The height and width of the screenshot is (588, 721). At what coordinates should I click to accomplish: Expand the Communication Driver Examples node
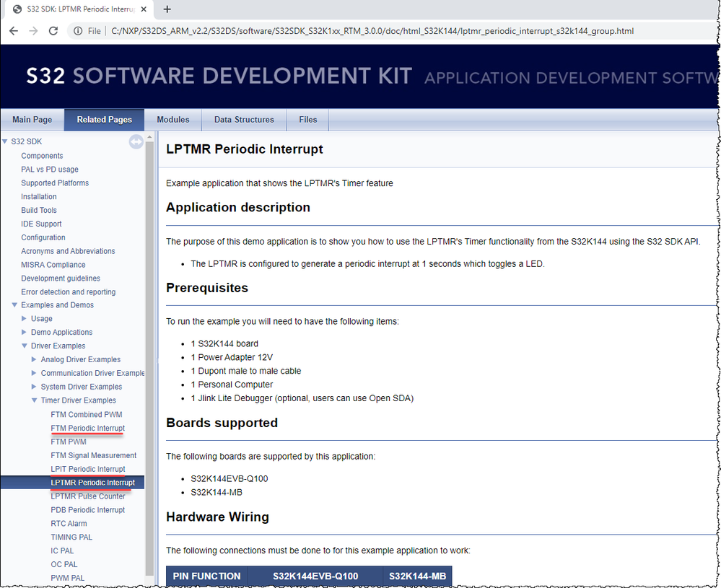(34, 373)
